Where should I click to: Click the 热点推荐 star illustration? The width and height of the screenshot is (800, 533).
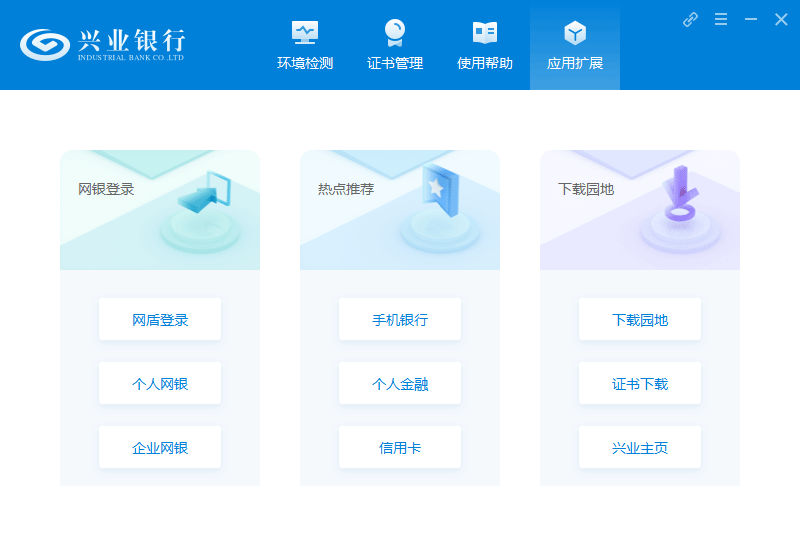[x=441, y=208]
